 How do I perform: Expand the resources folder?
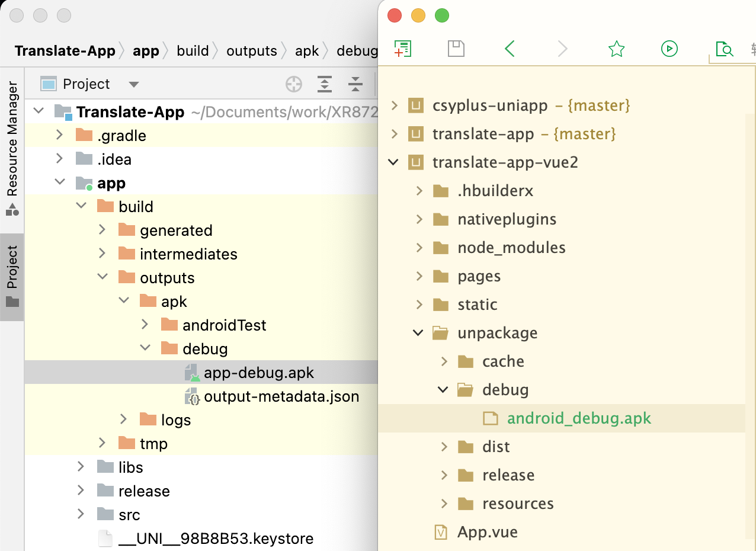[x=444, y=504]
